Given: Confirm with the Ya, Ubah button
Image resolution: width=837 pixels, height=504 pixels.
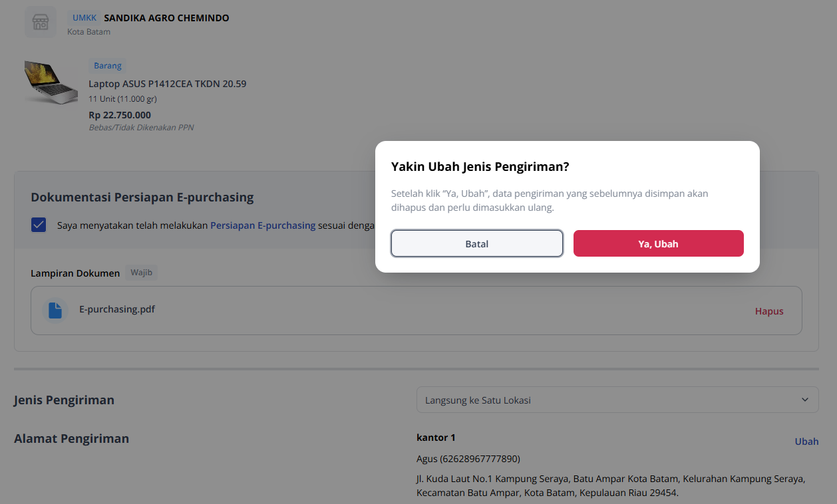Looking at the screenshot, I should [659, 243].
